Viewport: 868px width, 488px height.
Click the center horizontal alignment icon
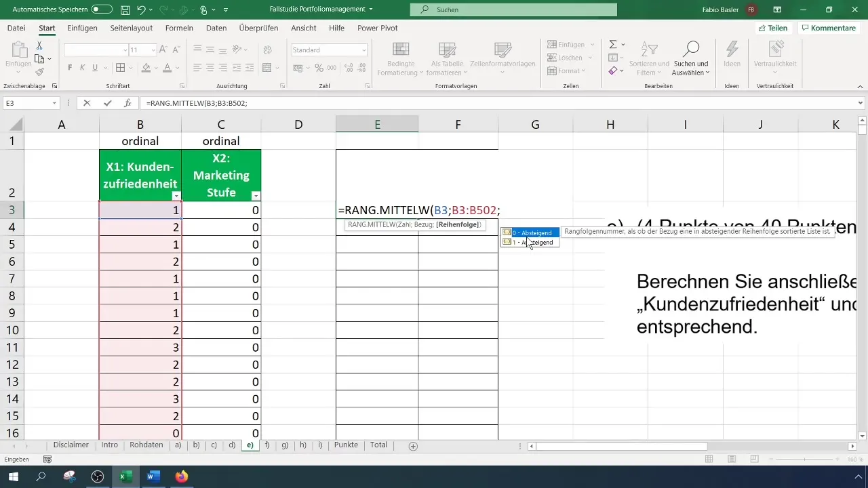pos(210,68)
